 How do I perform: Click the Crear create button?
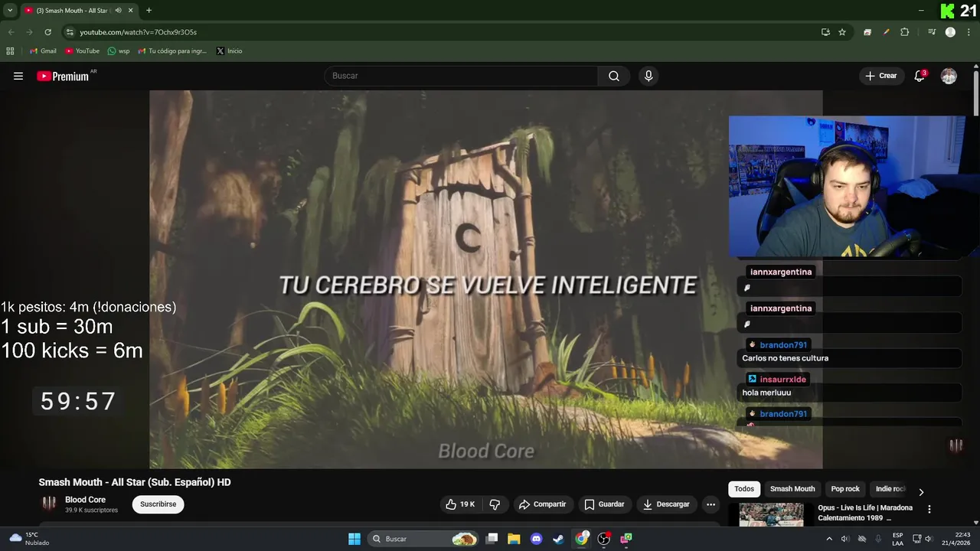coord(880,76)
